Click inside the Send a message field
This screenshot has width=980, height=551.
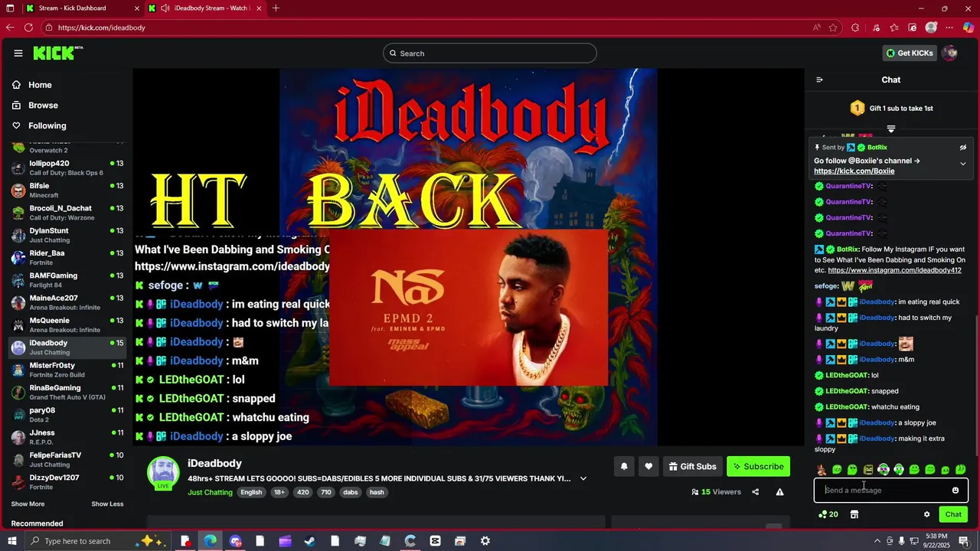[x=884, y=491]
